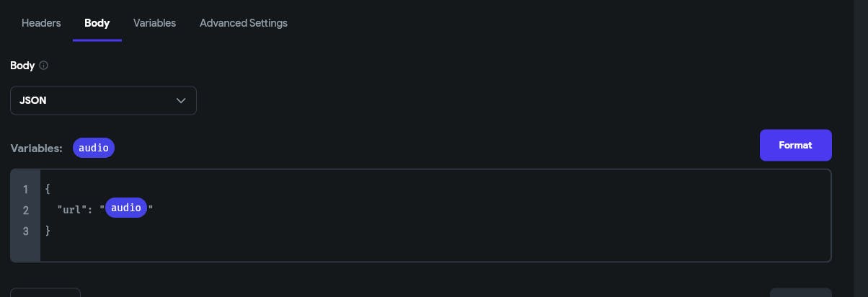Click line number 1 in the editor gutter
Viewport: 868px width, 297px height.
pos(25,190)
